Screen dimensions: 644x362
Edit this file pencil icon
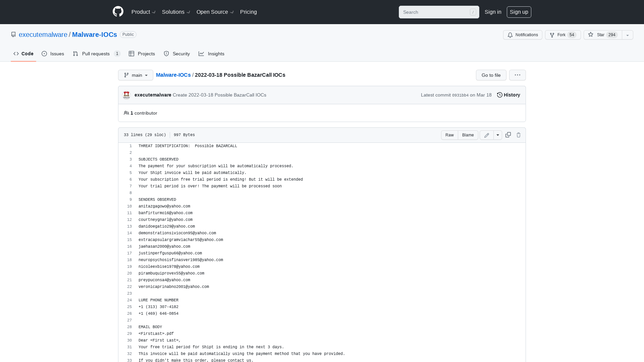pos(487,135)
